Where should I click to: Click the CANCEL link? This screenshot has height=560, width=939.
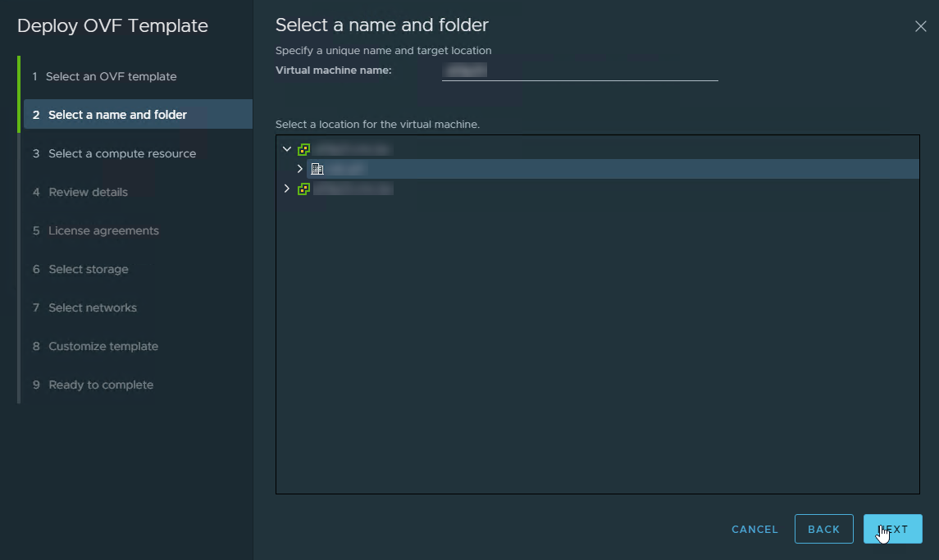pos(754,530)
